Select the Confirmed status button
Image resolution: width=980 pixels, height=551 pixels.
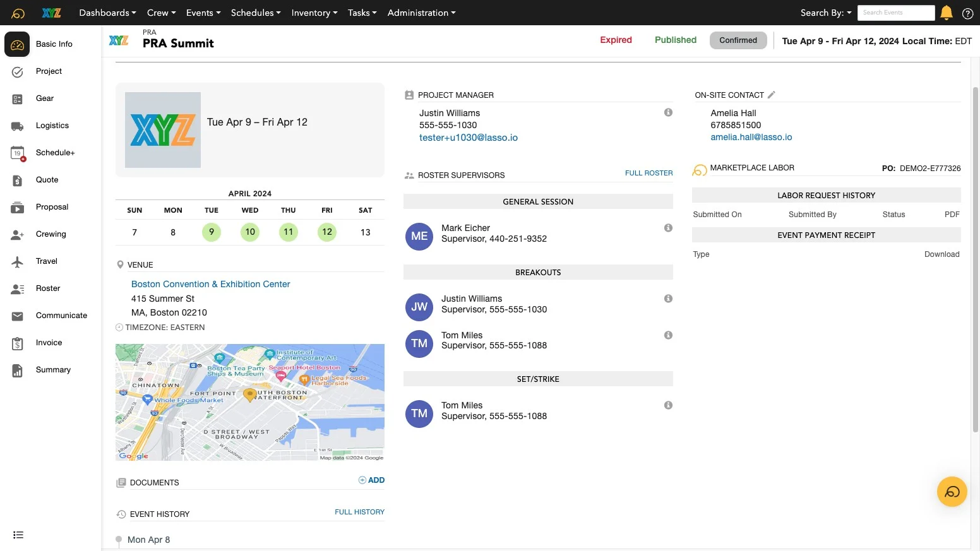(x=738, y=40)
